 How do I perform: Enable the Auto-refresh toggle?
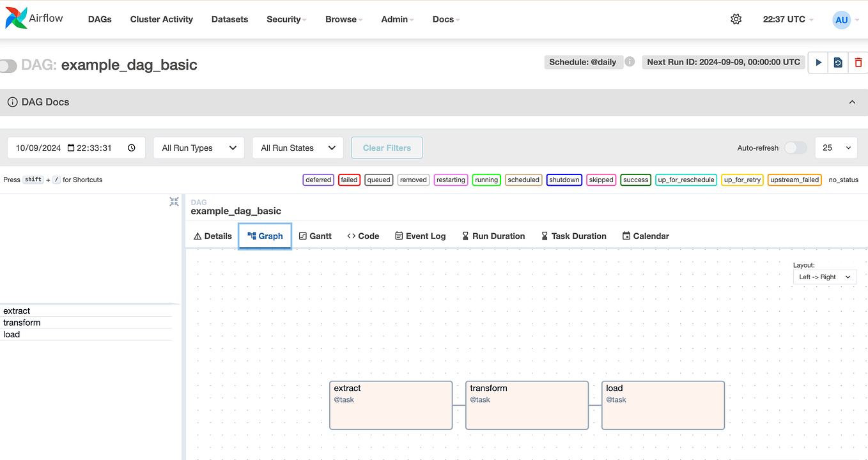click(795, 148)
